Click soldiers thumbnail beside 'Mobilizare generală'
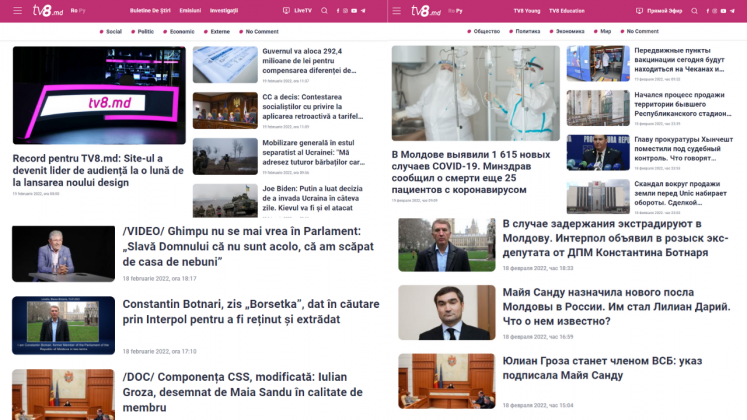Screen dimensions: 747x420 point(225,156)
